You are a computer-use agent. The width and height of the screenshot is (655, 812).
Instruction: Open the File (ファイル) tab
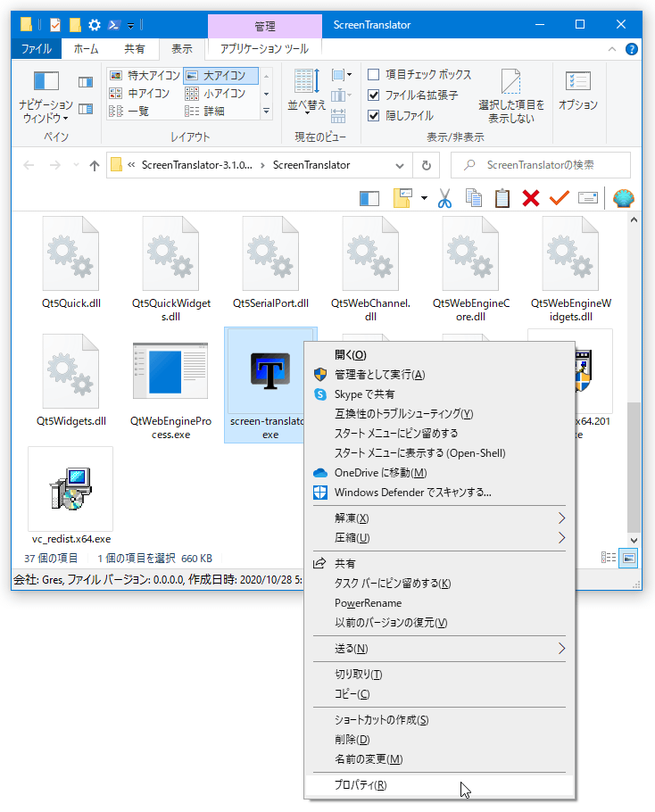pyautogui.click(x=37, y=49)
